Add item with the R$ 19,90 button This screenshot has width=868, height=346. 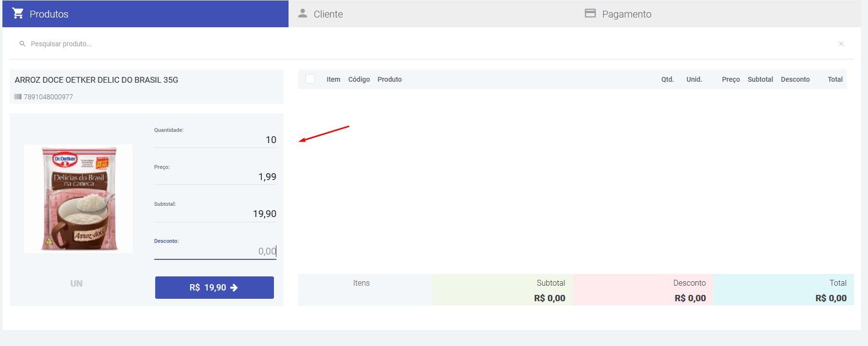click(214, 288)
